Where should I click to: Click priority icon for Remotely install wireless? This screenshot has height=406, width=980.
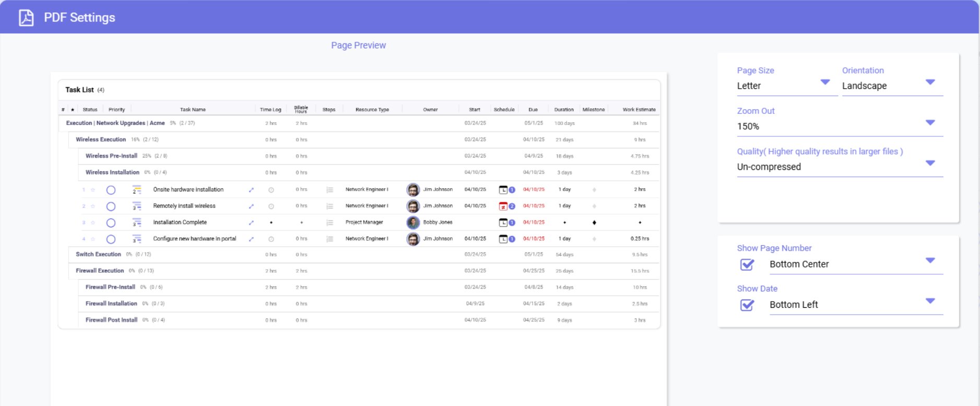[x=136, y=206]
